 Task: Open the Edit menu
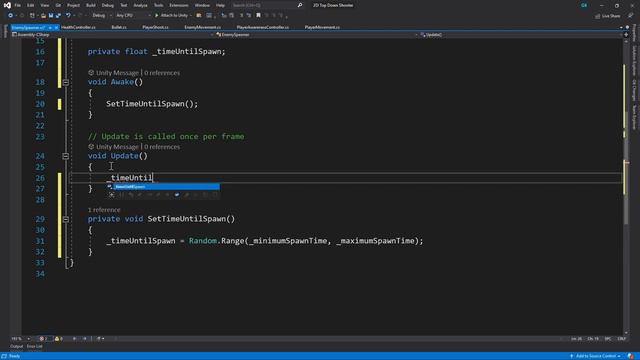coord(31,5)
